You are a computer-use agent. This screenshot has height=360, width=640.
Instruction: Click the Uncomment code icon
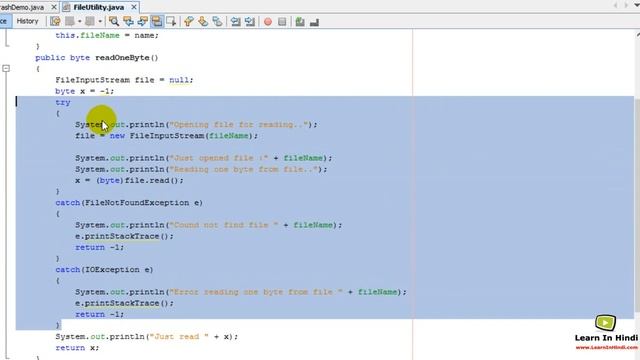tap(314, 22)
